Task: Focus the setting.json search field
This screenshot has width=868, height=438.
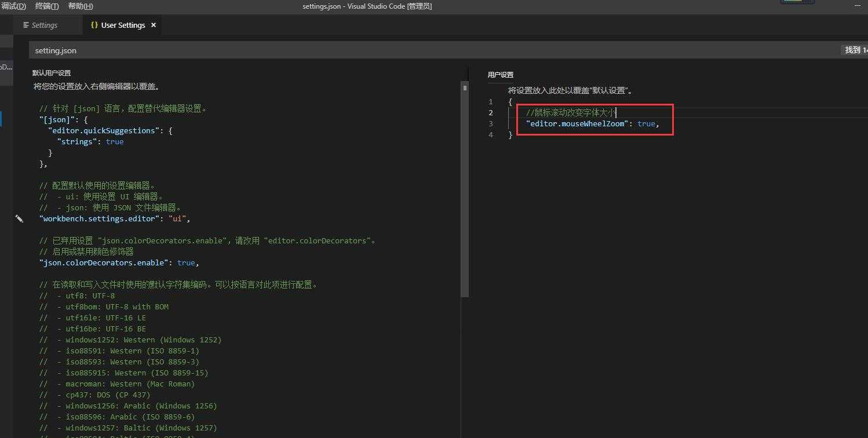Action: (435, 50)
